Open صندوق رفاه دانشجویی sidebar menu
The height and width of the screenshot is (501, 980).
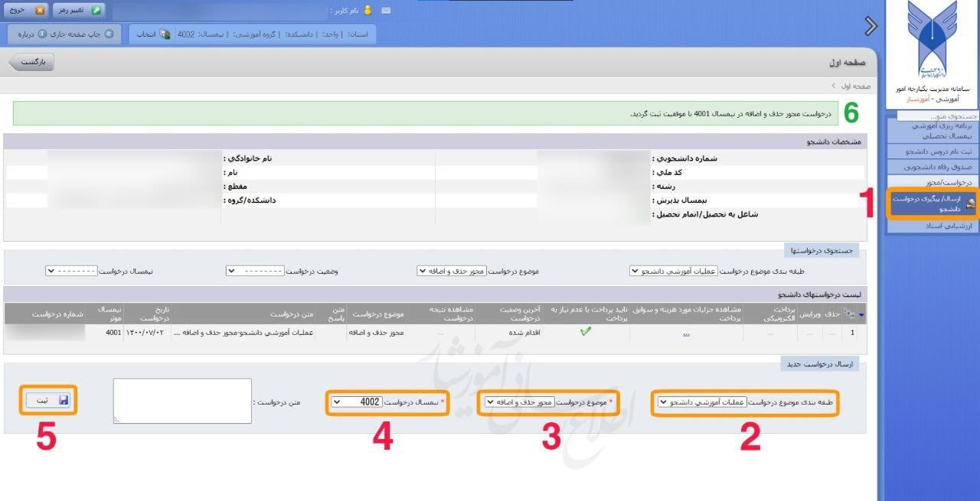pos(933,167)
